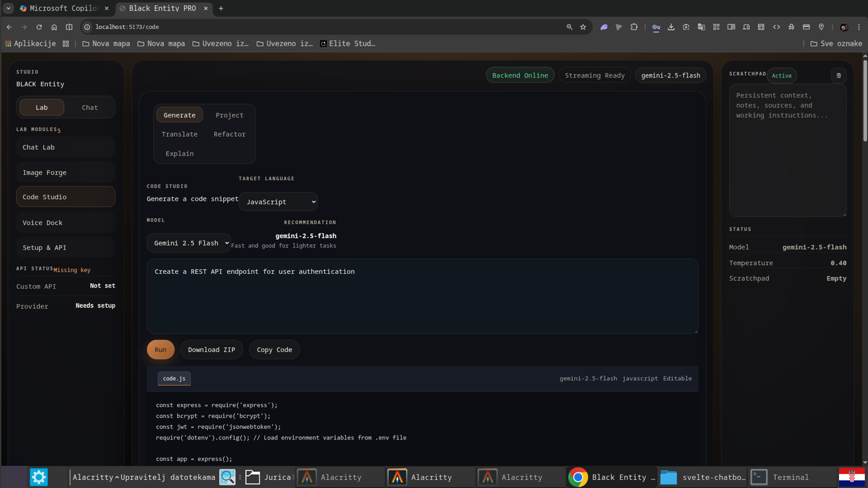Toggle the Scratchpad Active badge

click(x=781, y=75)
